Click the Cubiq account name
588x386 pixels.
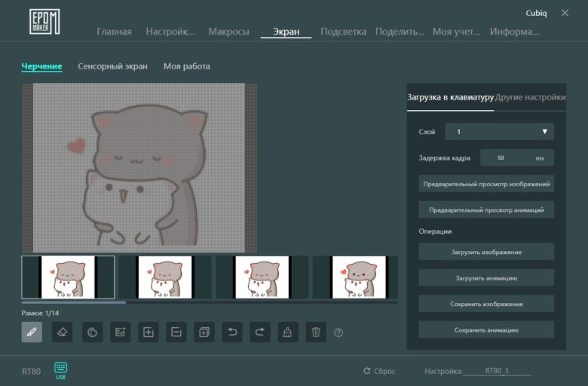tap(536, 13)
